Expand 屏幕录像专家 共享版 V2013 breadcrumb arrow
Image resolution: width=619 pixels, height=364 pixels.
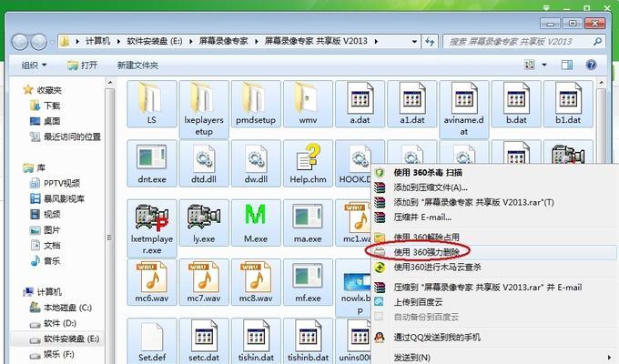[375, 42]
